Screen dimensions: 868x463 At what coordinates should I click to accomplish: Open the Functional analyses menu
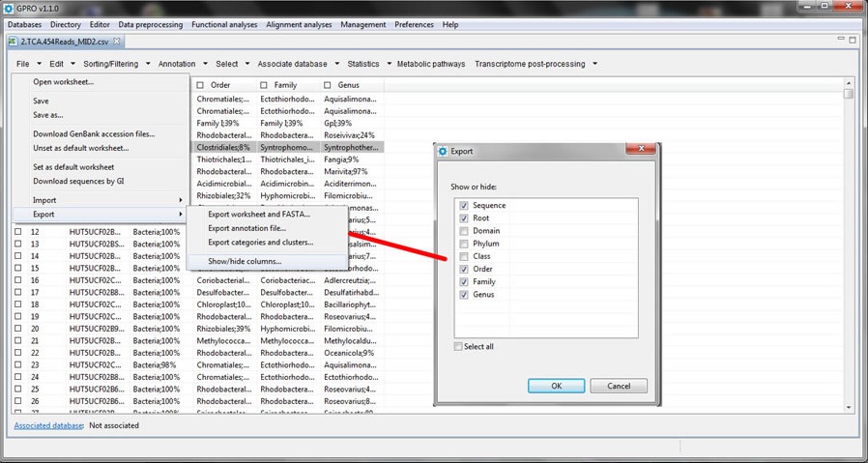coord(224,24)
